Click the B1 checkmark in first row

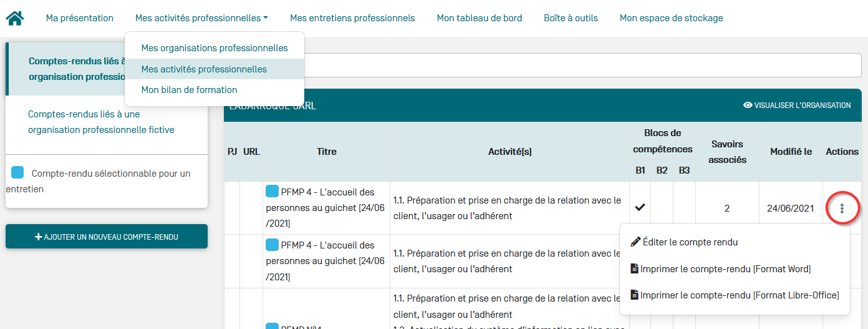click(x=640, y=208)
